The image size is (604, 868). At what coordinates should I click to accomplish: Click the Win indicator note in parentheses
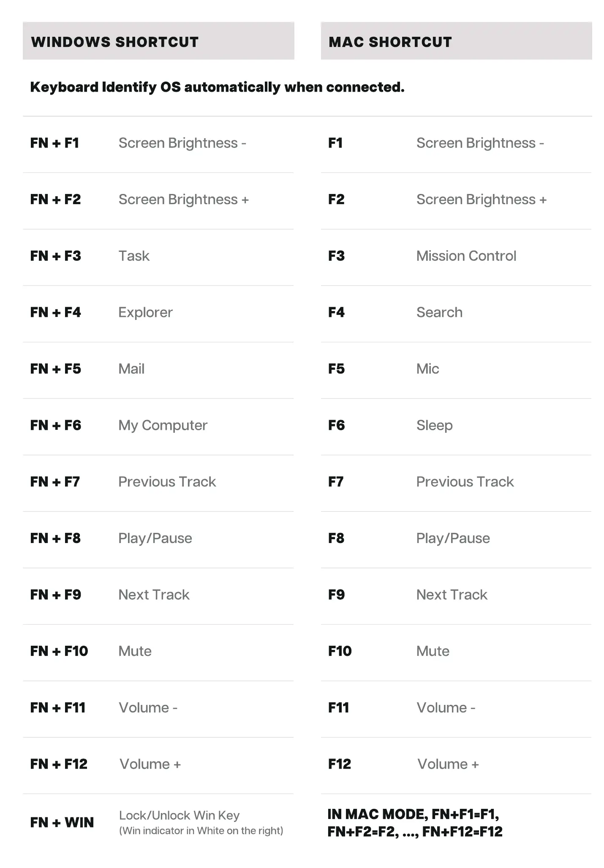[x=201, y=831]
